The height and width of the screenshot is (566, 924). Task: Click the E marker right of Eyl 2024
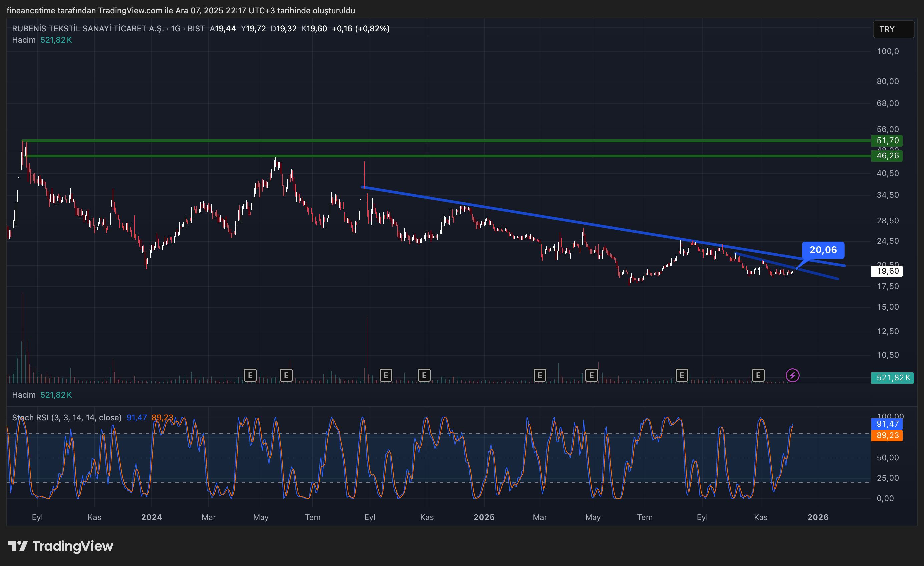click(x=386, y=375)
